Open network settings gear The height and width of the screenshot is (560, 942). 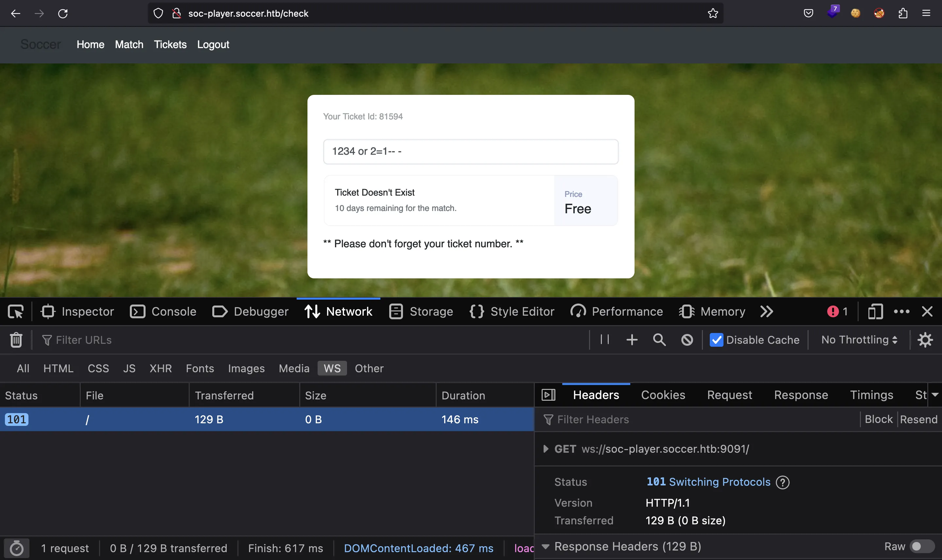click(x=925, y=340)
